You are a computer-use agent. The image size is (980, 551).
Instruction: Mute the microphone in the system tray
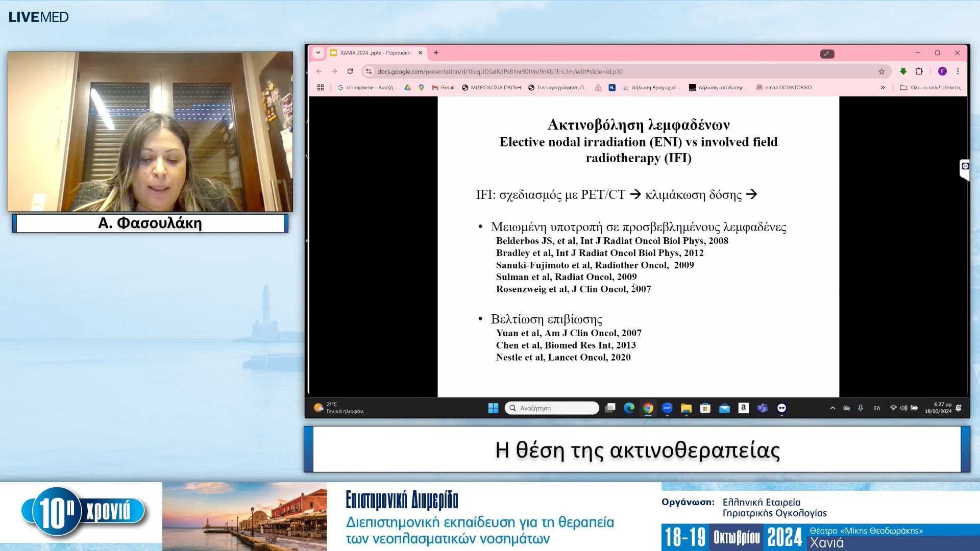861,408
